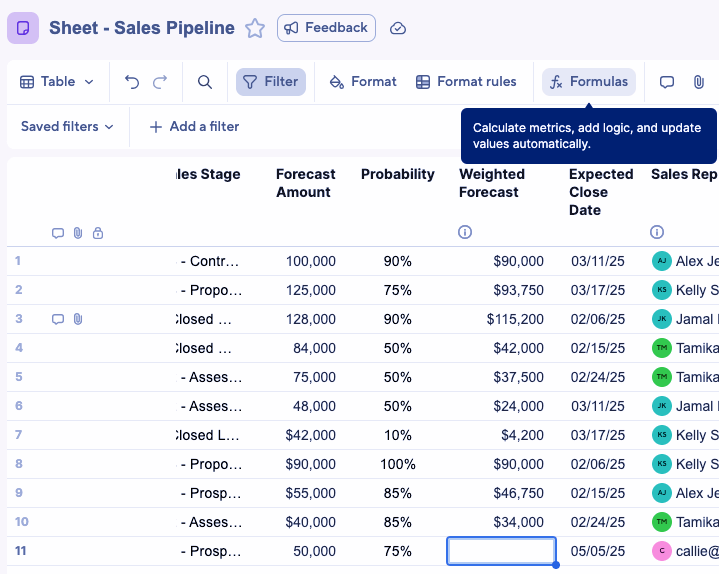Viewport: 719px width, 574px height.
Task: Open the comments speech bubble in toolbar
Action: click(667, 82)
